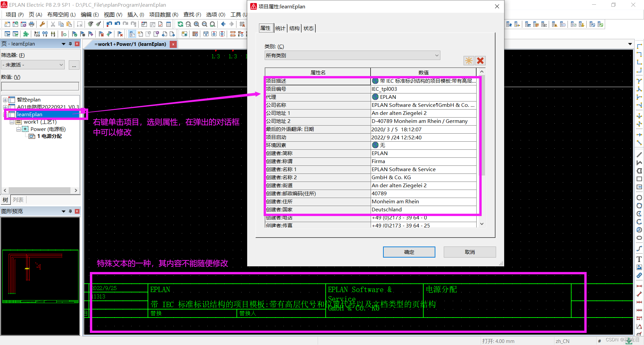Switch to the 列表 view tab

(x=18, y=200)
